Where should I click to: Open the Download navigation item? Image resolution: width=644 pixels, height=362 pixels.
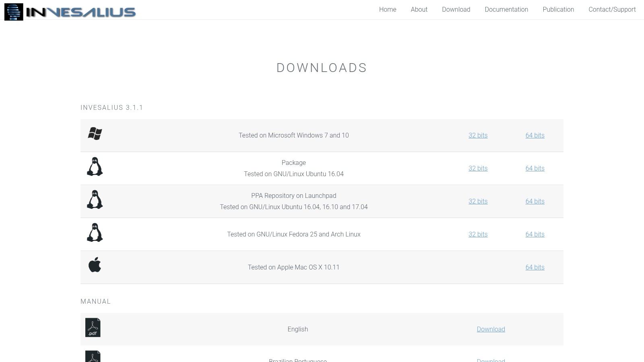(456, 9)
